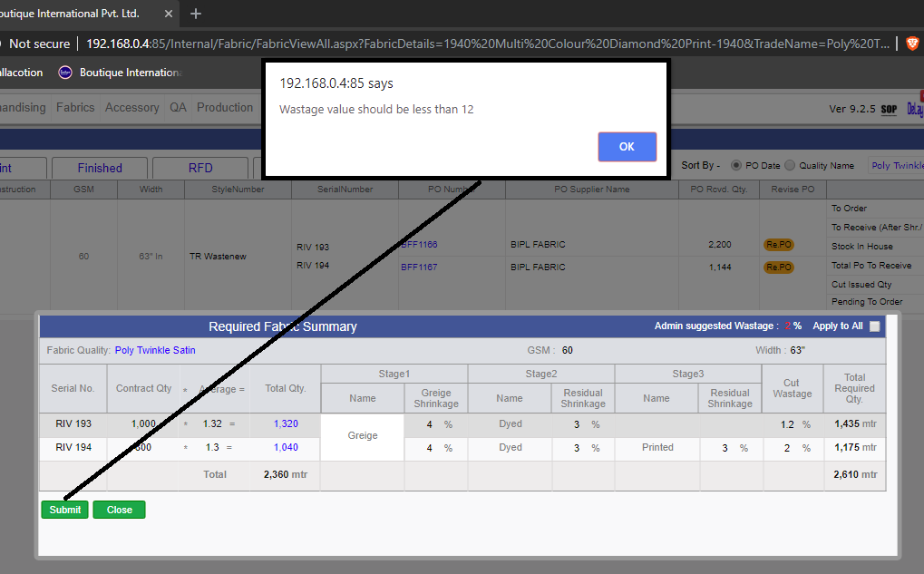
Task: Click the Re.PO badge for BFF1167
Action: 778,267
